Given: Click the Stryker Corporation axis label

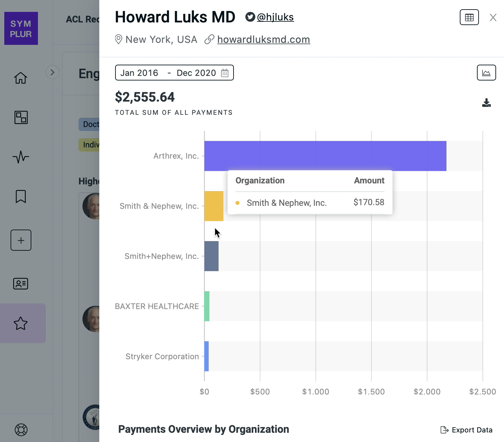Looking at the screenshot, I should (x=162, y=357).
